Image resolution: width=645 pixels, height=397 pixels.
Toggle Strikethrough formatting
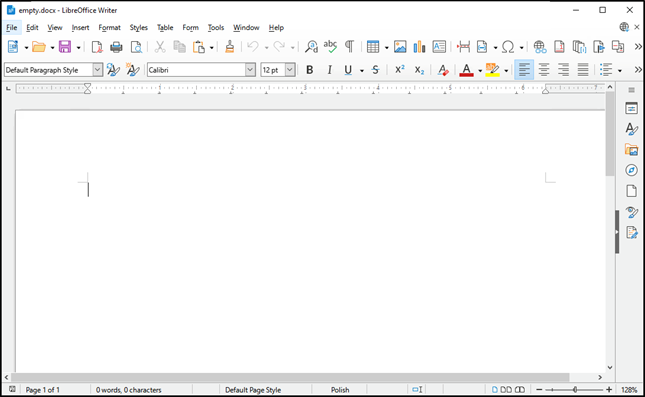pos(375,70)
